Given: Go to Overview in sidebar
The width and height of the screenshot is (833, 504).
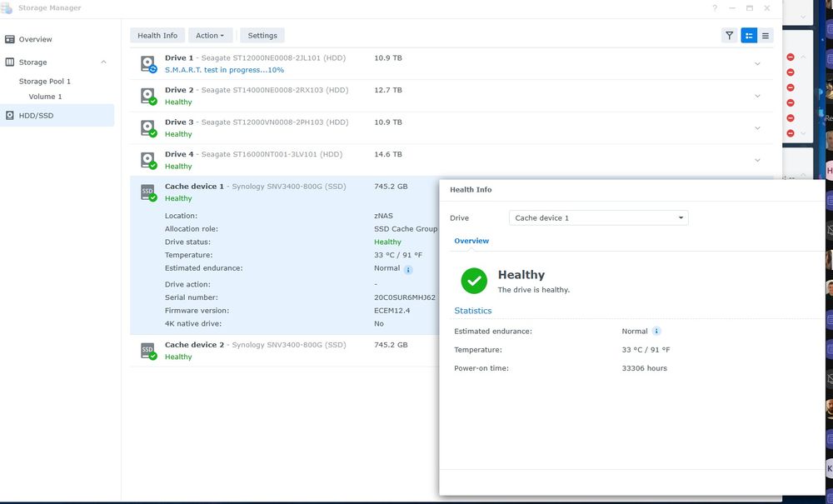Looking at the screenshot, I should pyautogui.click(x=35, y=39).
